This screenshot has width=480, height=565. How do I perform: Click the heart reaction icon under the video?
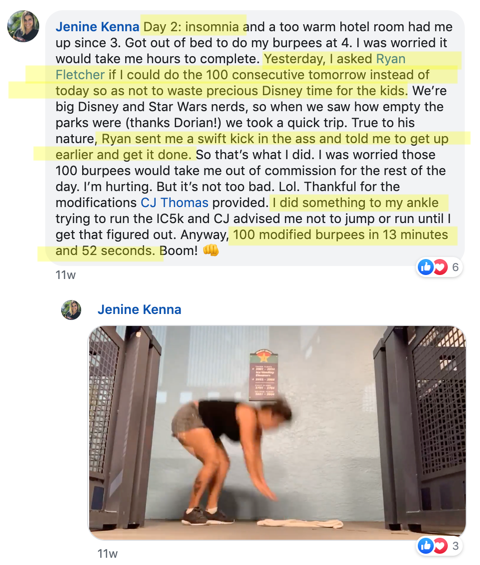pyautogui.click(x=440, y=546)
